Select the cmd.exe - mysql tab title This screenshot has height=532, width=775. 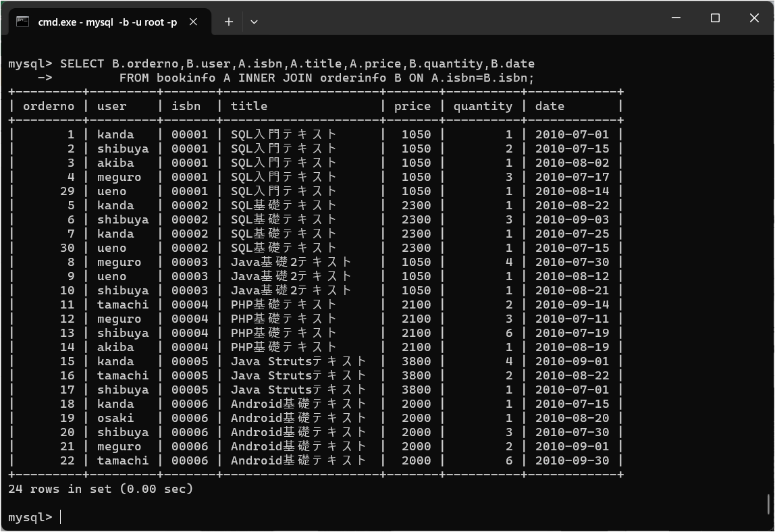(x=107, y=22)
